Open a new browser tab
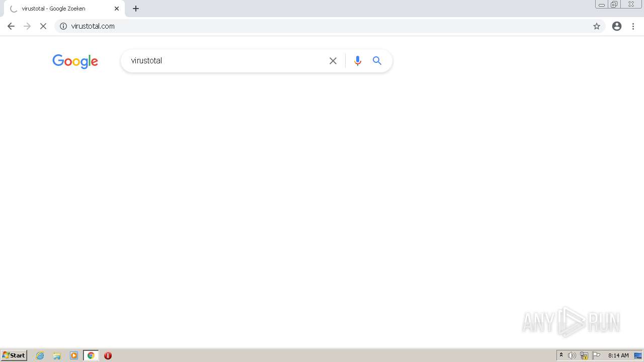The width and height of the screenshot is (644, 362). tap(136, 9)
